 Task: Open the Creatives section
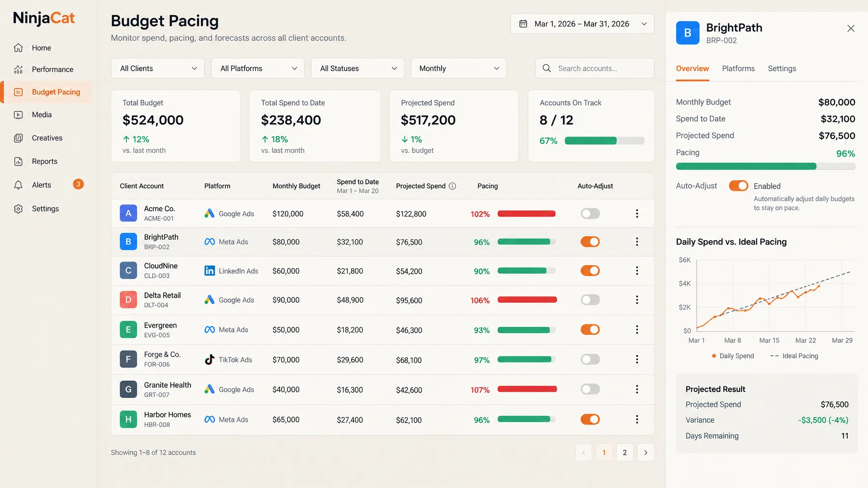click(x=46, y=138)
